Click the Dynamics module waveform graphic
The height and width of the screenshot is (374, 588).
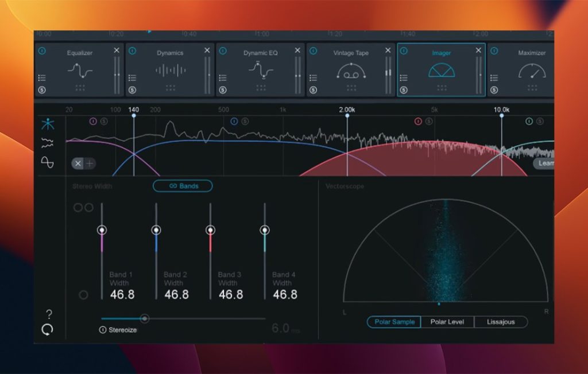pyautogui.click(x=171, y=70)
